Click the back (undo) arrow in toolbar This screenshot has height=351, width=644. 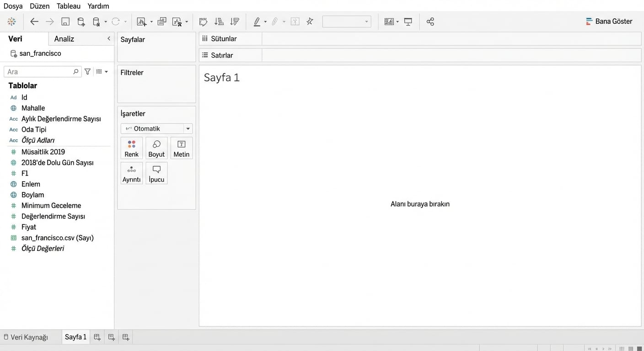click(34, 21)
